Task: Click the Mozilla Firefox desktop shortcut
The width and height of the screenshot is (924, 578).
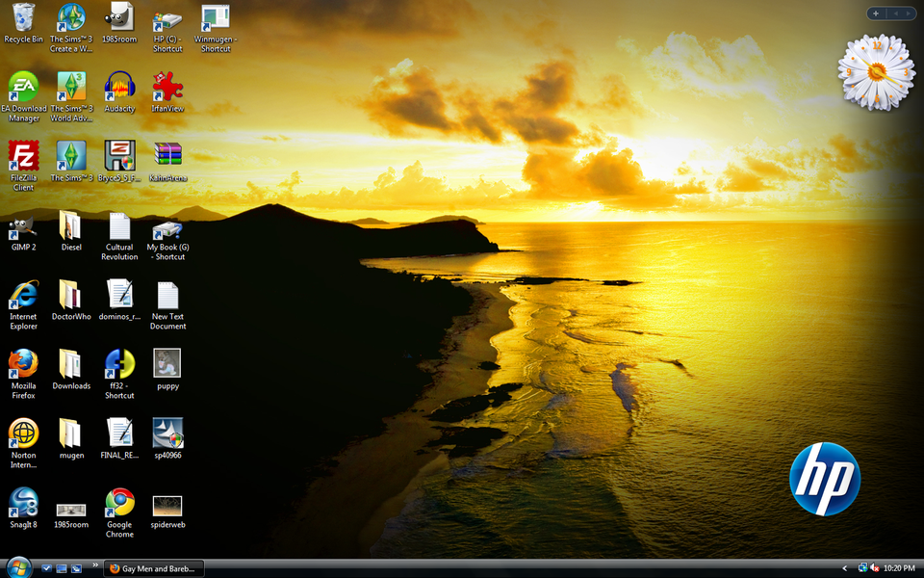Action: coord(23,364)
